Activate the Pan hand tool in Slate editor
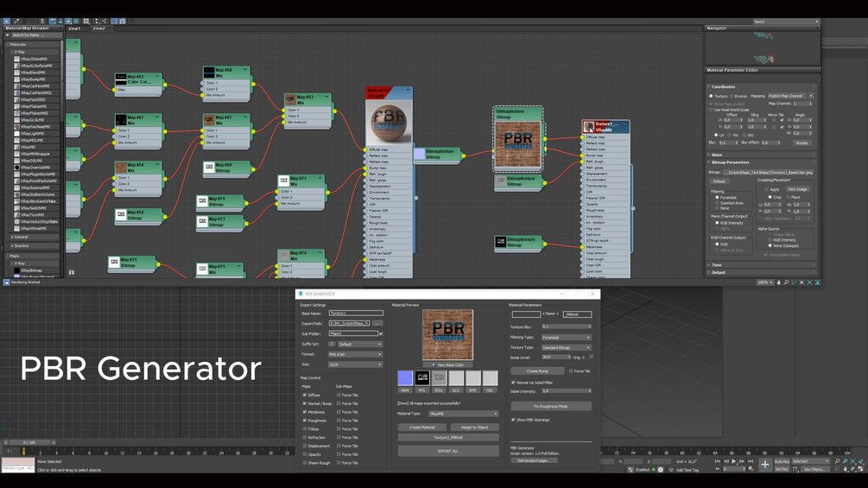868x488 pixels. click(x=778, y=282)
